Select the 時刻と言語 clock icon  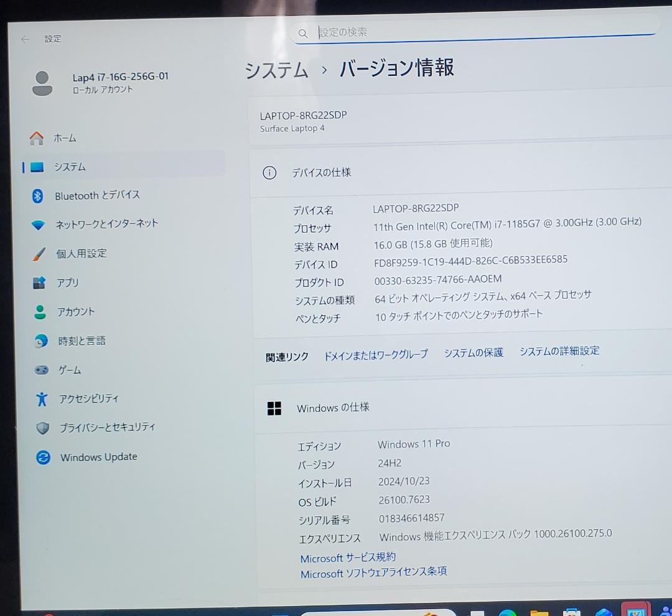tap(40, 341)
